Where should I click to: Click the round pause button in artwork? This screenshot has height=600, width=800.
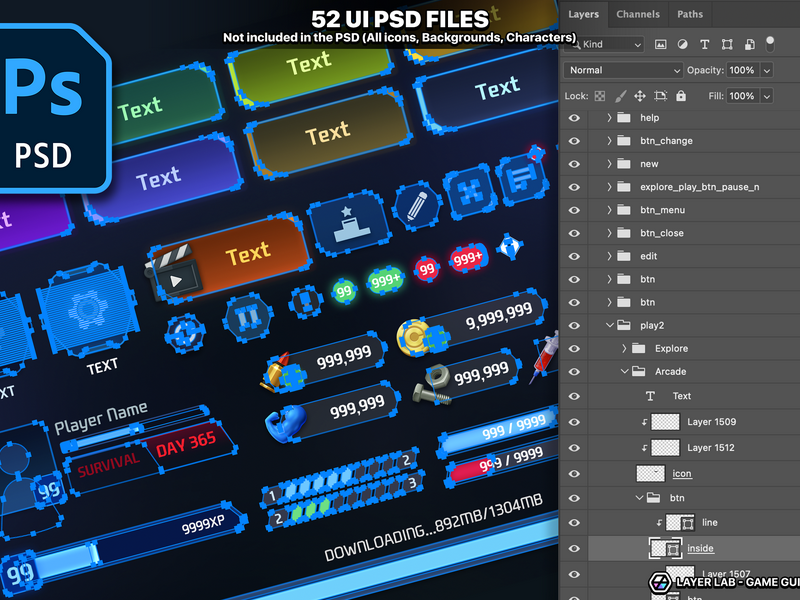click(248, 318)
